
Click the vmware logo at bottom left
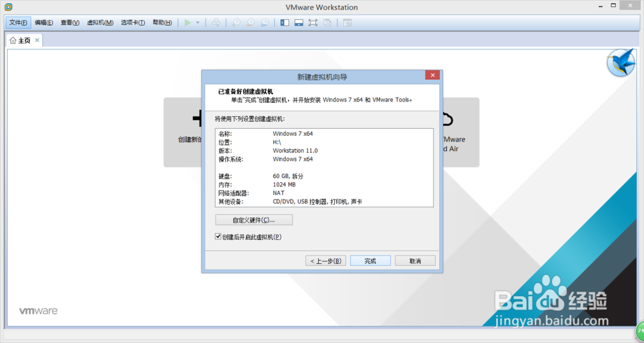[x=39, y=311]
